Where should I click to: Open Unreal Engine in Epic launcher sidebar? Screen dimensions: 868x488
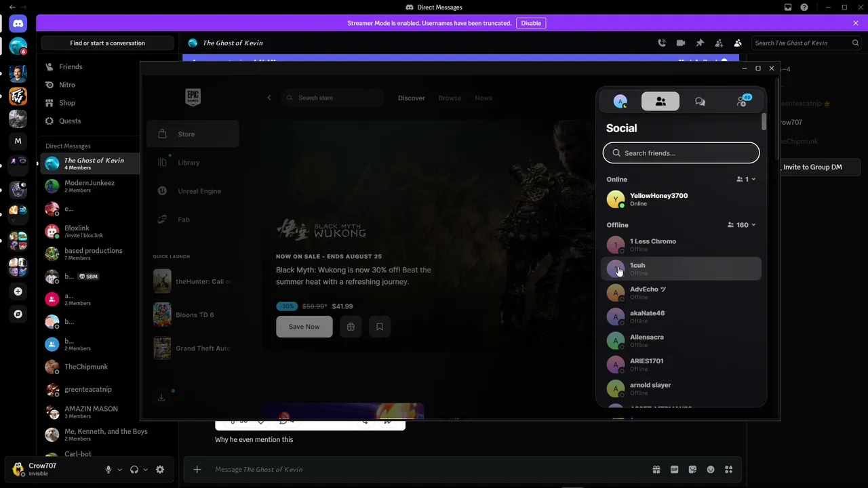click(193, 191)
